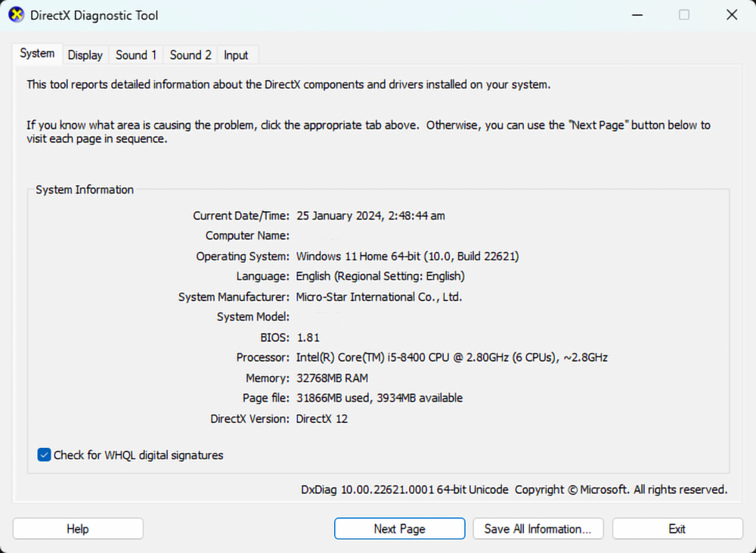Viewport: 756px width, 553px height.
Task: Click the Processor value Intel Core i5-8400
Action: click(x=452, y=358)
